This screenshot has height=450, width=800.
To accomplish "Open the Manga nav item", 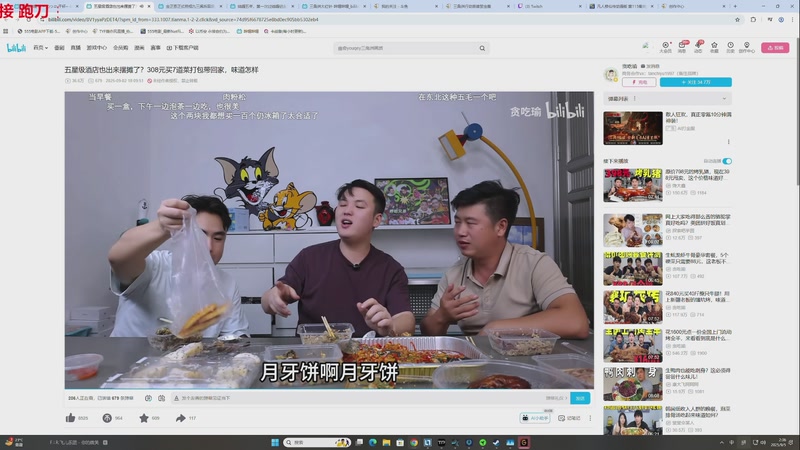I will tap(139, 48).
